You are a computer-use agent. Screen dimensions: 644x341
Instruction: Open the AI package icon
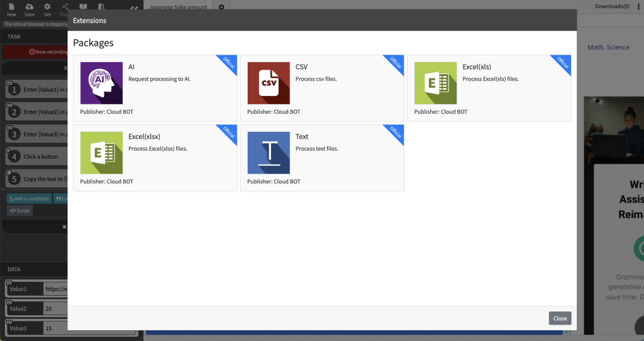pyautogui.click(x=101, y=83)
